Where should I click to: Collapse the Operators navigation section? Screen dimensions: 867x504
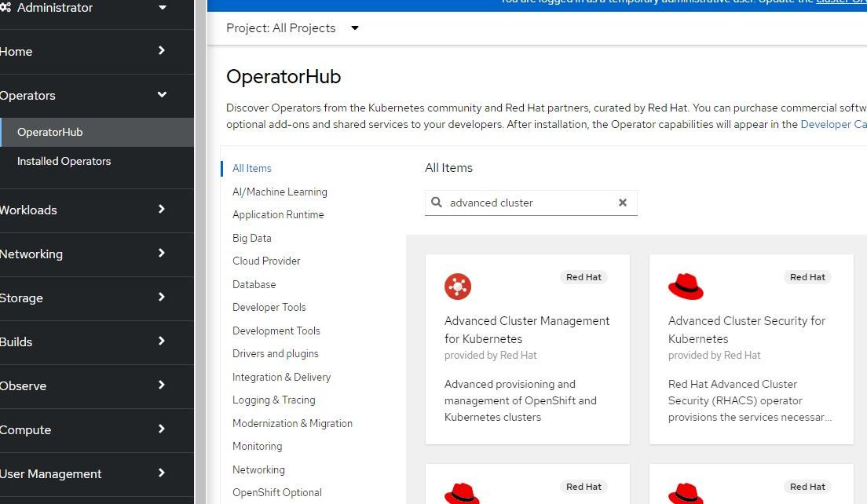[x=97, y=96]
